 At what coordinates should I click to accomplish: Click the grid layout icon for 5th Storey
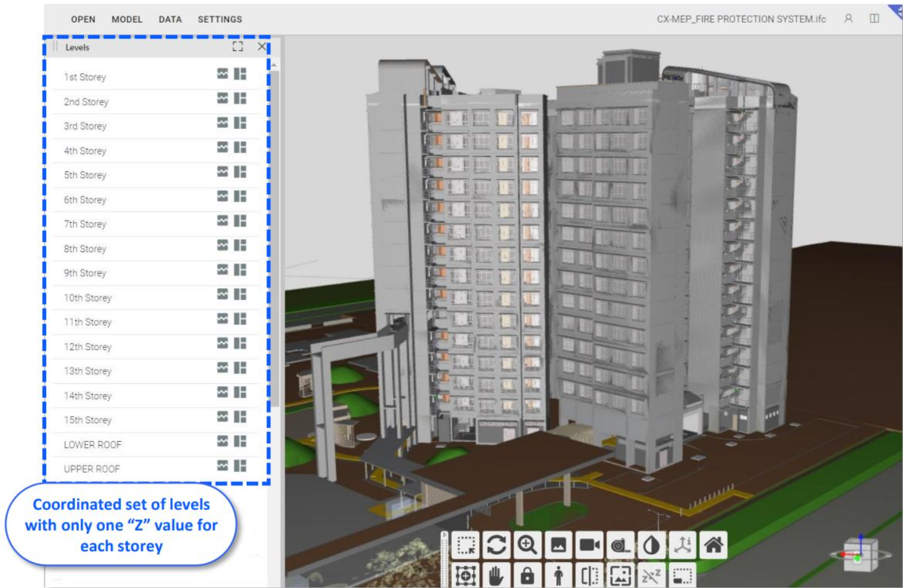241,172
